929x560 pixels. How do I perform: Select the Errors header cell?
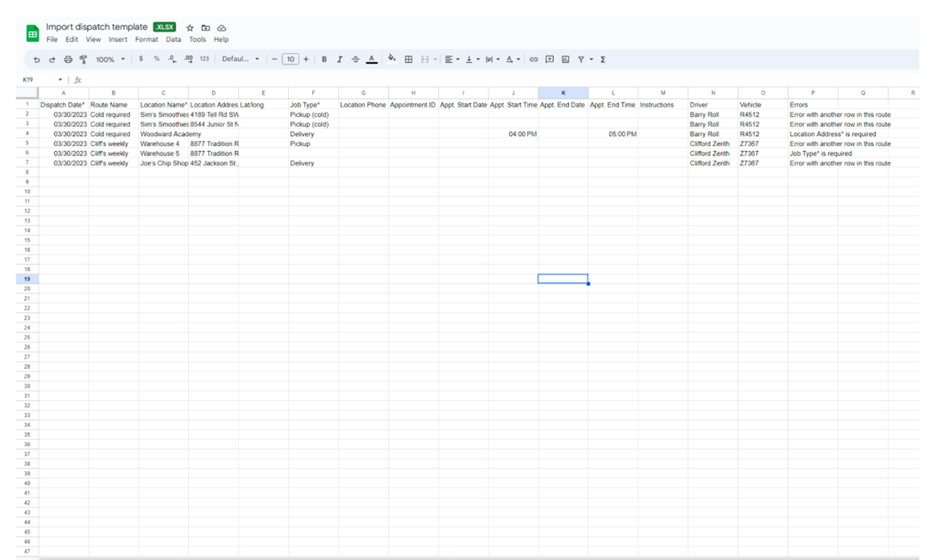point(812,104)
